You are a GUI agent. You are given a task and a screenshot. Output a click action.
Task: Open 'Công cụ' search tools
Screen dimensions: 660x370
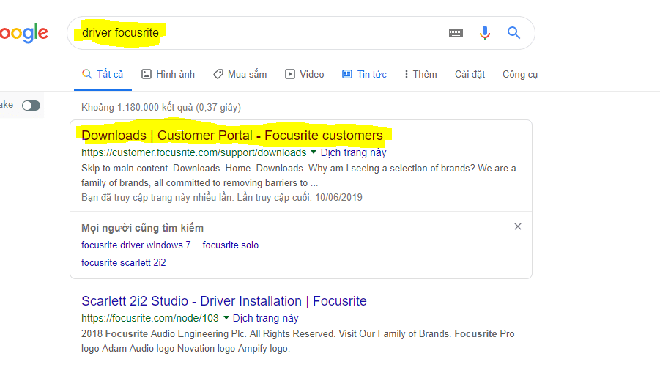[x=520, y=74]
